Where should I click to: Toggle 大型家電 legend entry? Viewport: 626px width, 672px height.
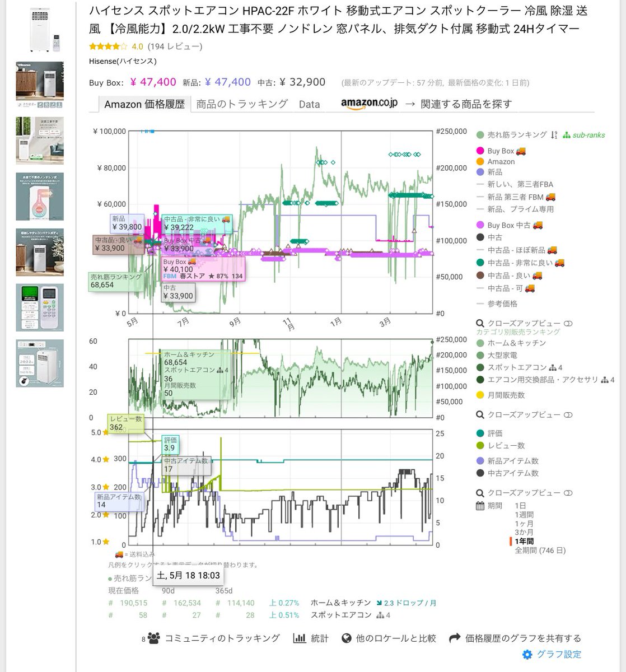(x=497, y=355)
